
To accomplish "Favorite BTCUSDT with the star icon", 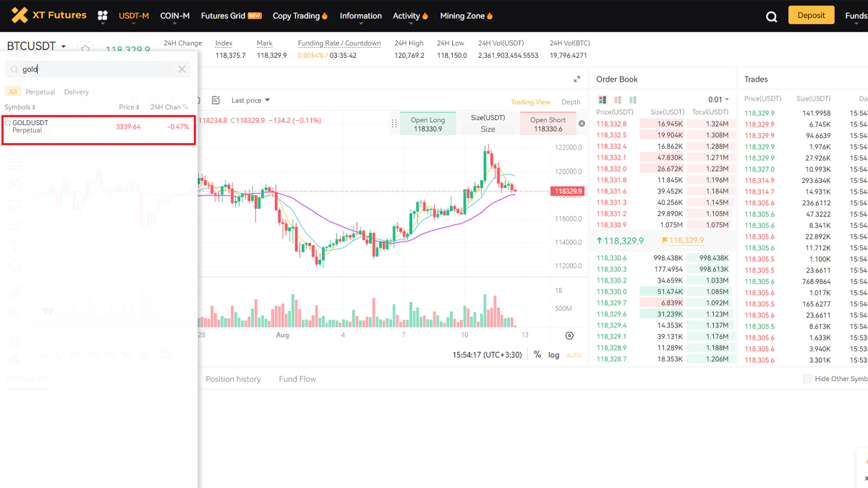I will [86, 48].
